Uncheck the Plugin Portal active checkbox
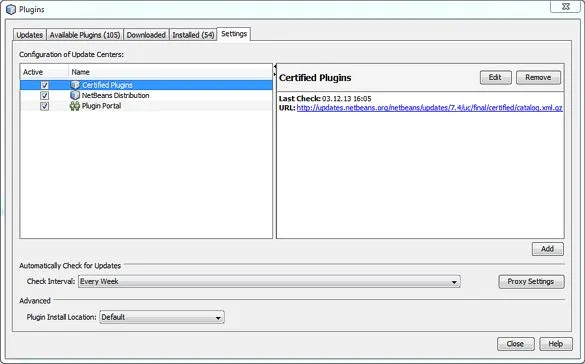The image size is (585, 364). click(44, 106)
